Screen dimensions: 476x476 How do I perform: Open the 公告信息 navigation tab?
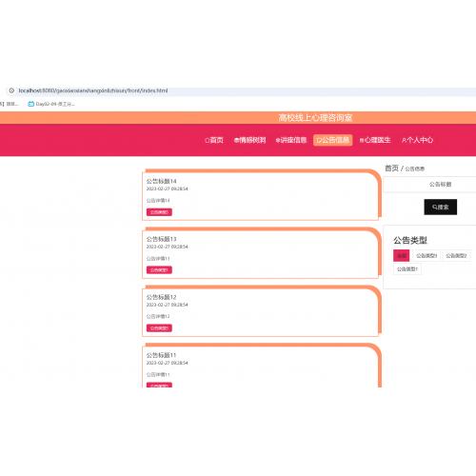tap(332, 140)
